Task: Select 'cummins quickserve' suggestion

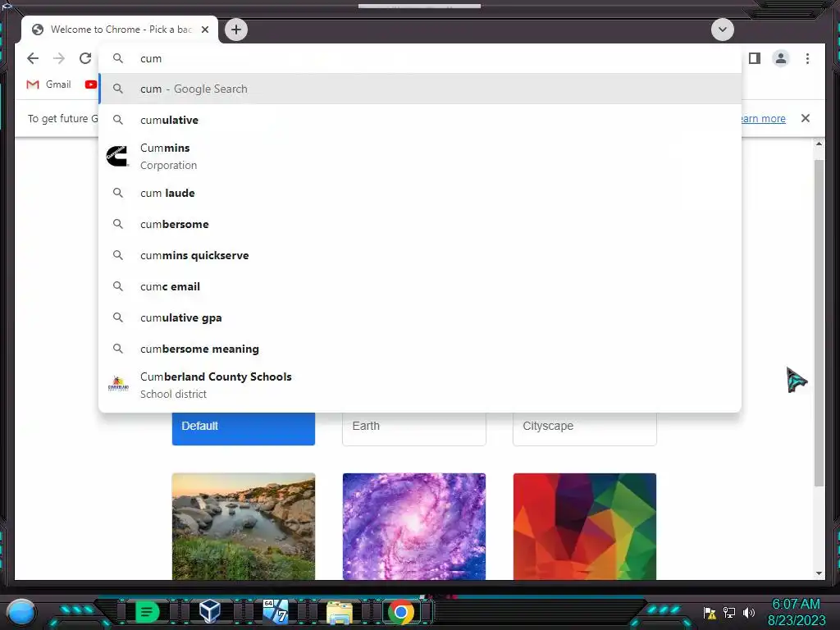Action: point(420,255)
